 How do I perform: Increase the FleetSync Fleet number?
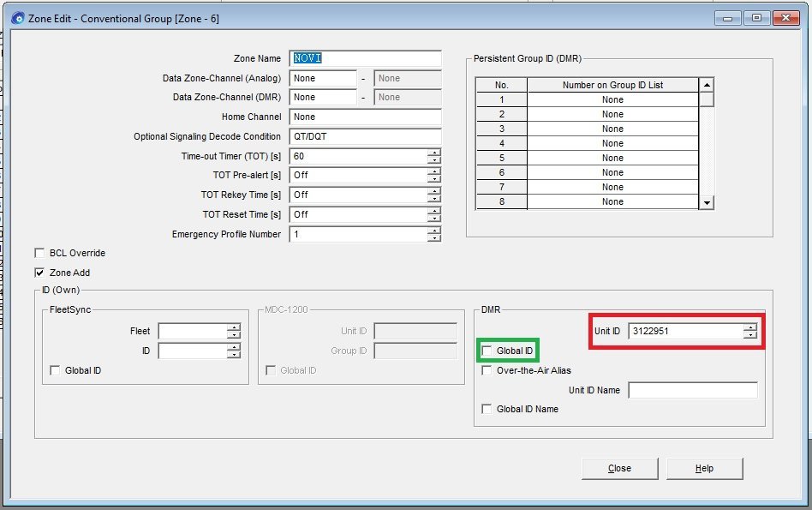point(234,327)
